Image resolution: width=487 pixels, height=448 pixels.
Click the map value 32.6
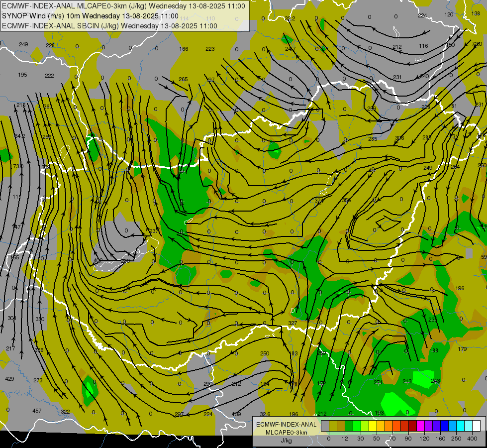point(265,414)
